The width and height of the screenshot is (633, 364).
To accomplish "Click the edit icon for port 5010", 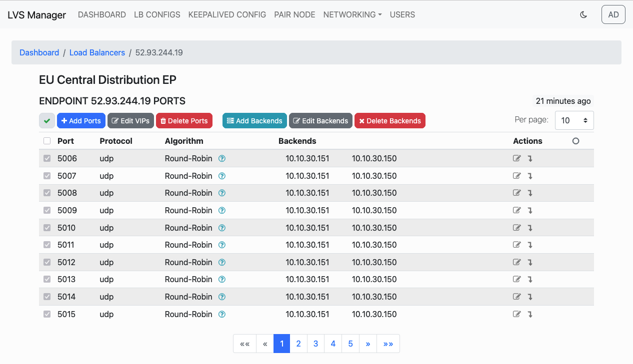I will (517, 228).
